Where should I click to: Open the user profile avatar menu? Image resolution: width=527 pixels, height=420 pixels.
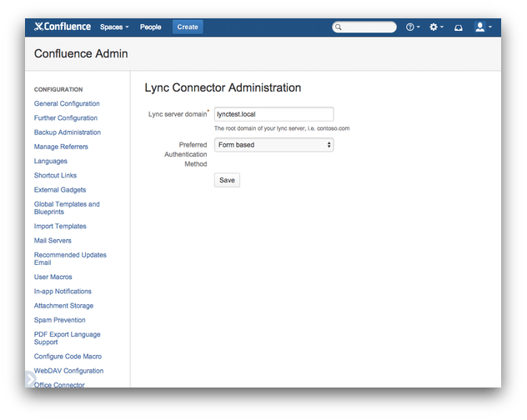[484, 27]
